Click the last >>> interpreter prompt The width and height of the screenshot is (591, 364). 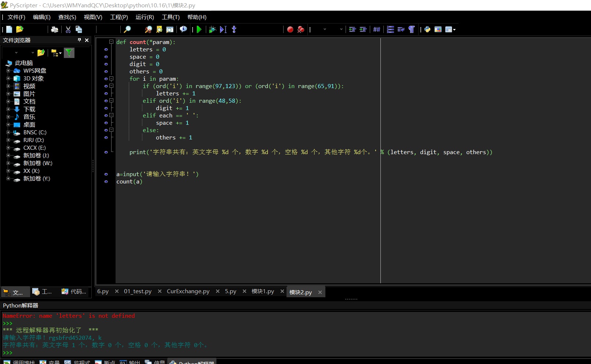coord(8,353)
